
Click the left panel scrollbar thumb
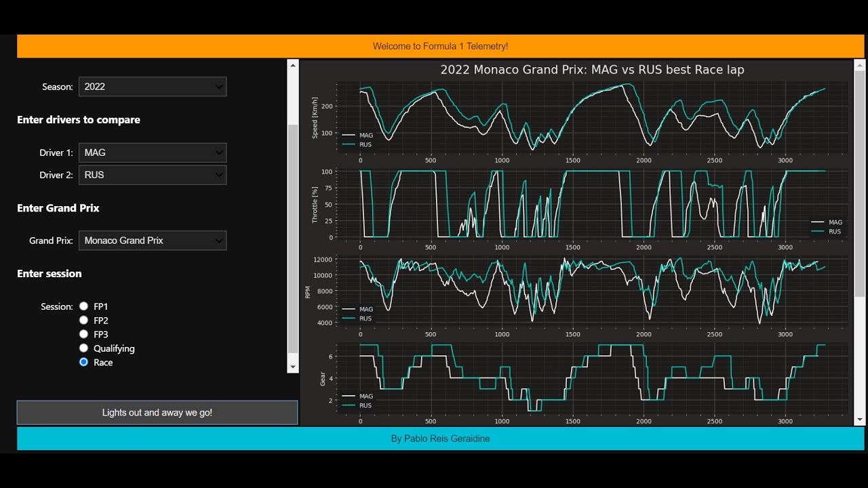pyautogui.click(x=293, y=239)
